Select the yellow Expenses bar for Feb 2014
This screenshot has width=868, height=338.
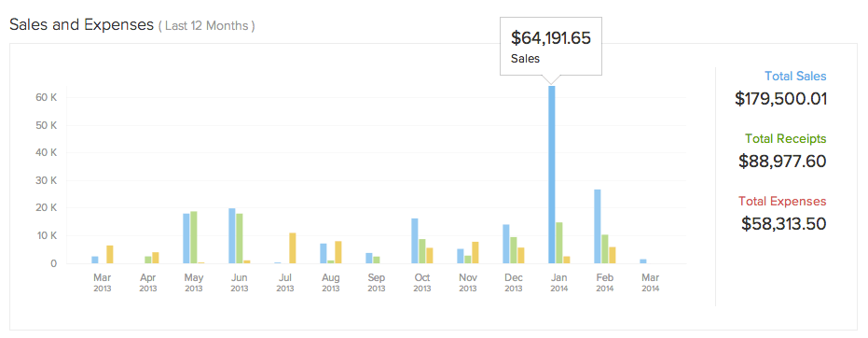click(x=613, y=256)
